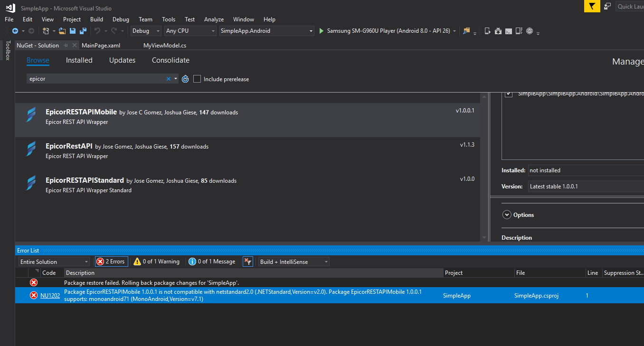Click the Undo arrow icon
The width and height of the screenshot is (644, 346).
click(x=97, y=31)
